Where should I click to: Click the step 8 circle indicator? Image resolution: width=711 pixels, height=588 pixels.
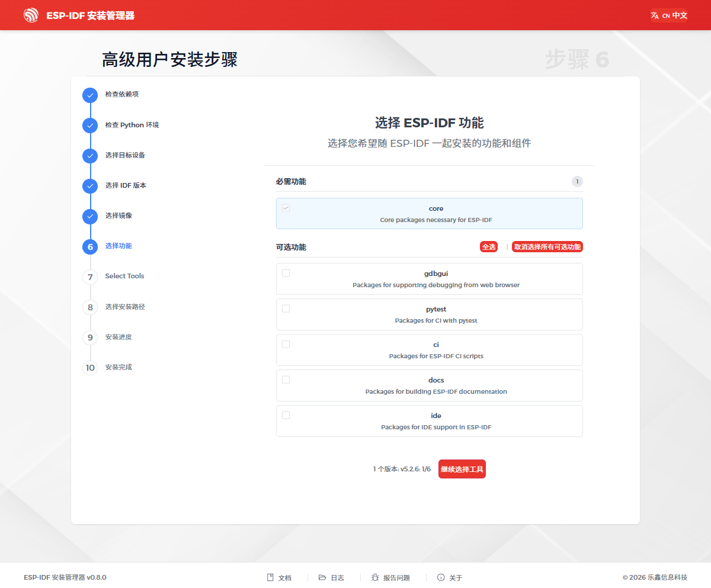point(90,307)
